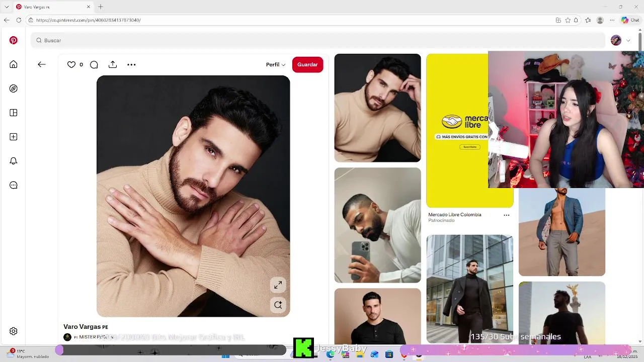This screenshot has width=644, height=362.
Task: Open mirror selfie related pin
Action: pyautogui.click(x=377, y=225)
